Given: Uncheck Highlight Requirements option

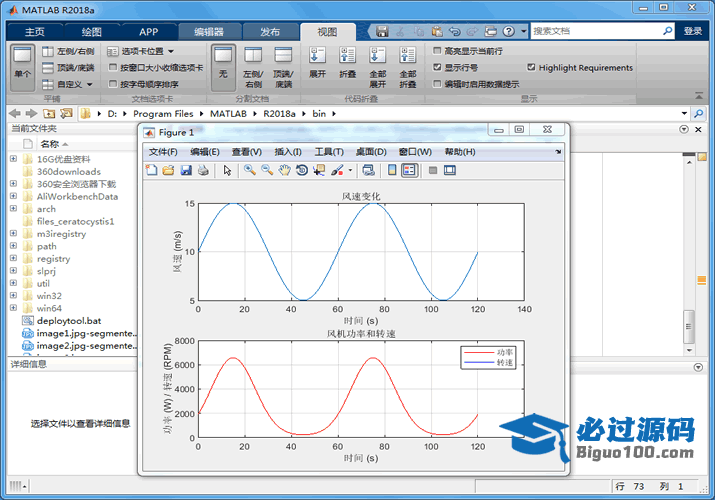Looking at the screenshot, I should [x=531, y=68].
